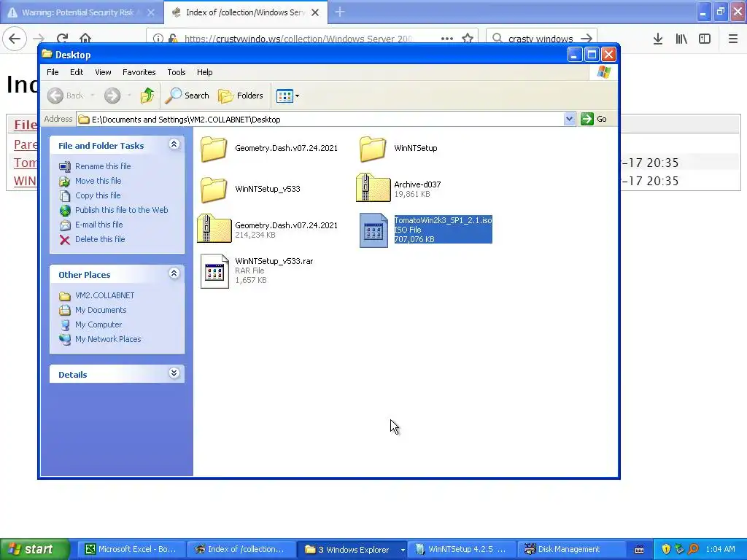Viewport: 747px width, 560px height.
Task: Click the browser search box
Action: (541, 39)
